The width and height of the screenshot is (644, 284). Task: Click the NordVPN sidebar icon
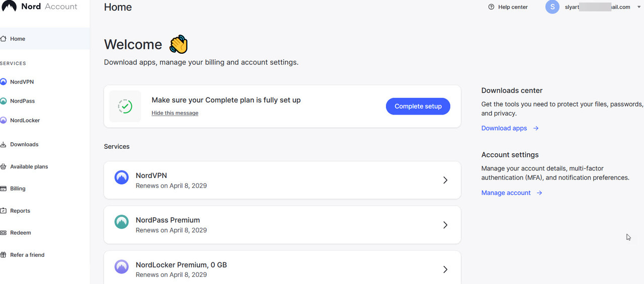3,82
